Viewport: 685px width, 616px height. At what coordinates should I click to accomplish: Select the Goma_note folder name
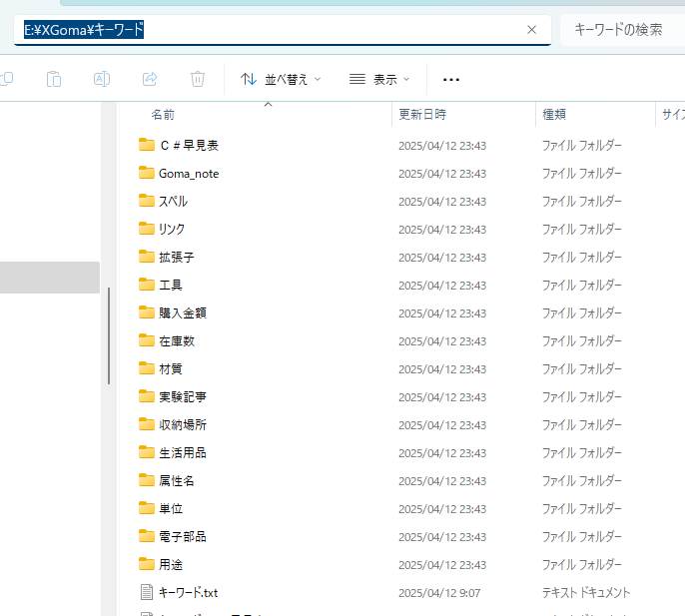189,174
